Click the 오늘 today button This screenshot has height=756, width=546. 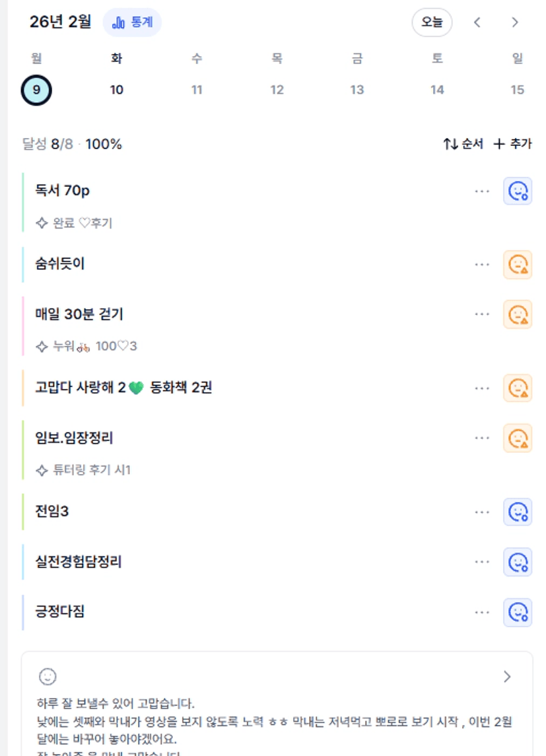432,22
